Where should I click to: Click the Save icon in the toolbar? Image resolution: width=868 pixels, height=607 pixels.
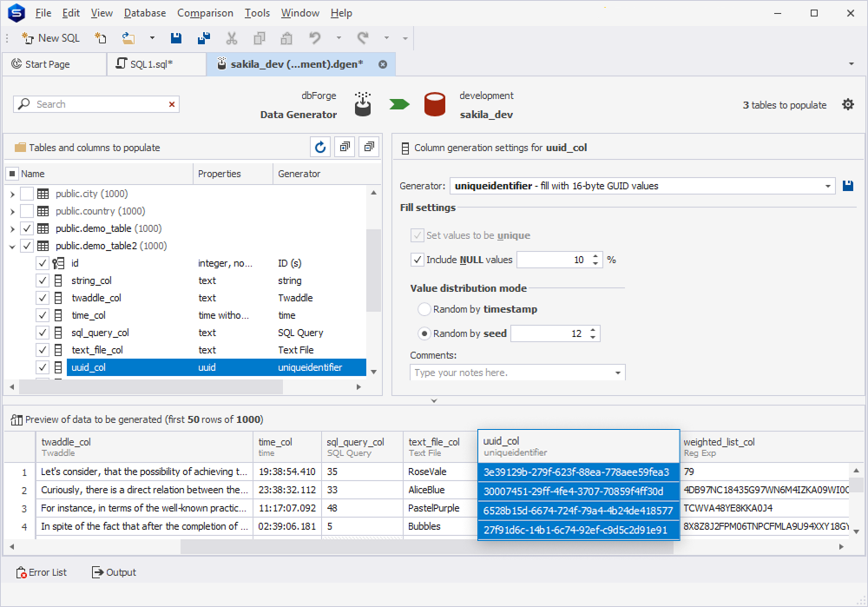(x=176, y=38)
